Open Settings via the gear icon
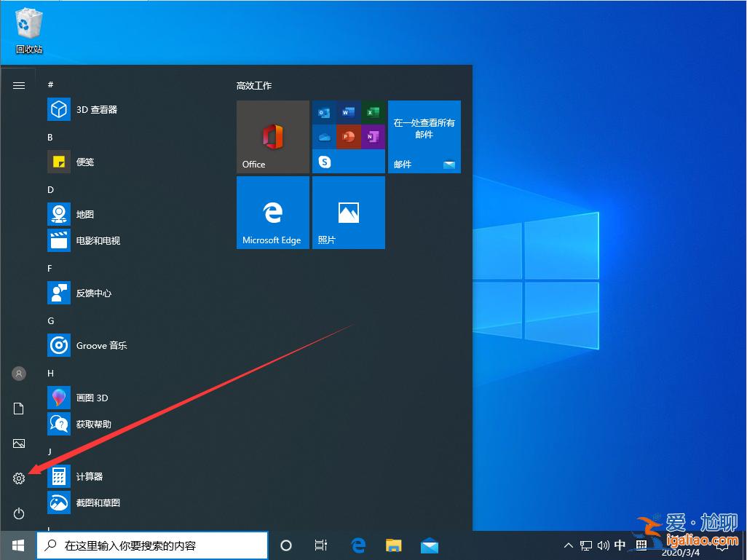Screen dimensions: 747x560 click(x=19, y=478)
